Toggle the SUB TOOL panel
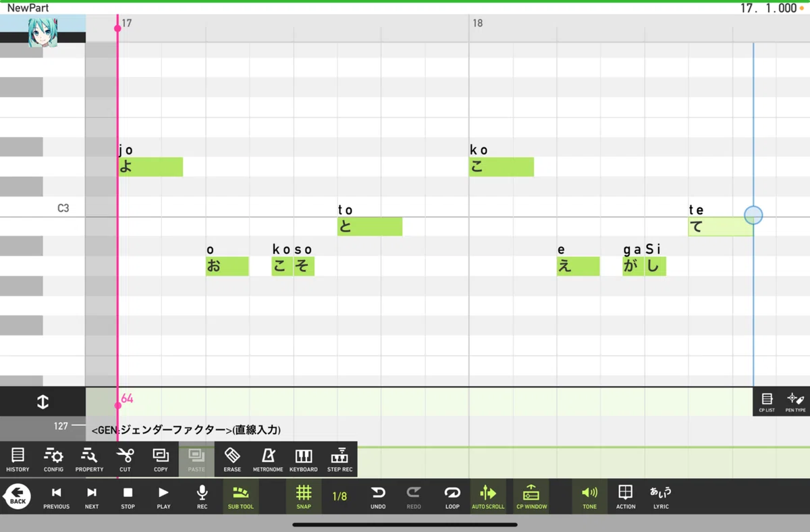The height and width of the screenshot is (532, 810). tap(240, 497)
